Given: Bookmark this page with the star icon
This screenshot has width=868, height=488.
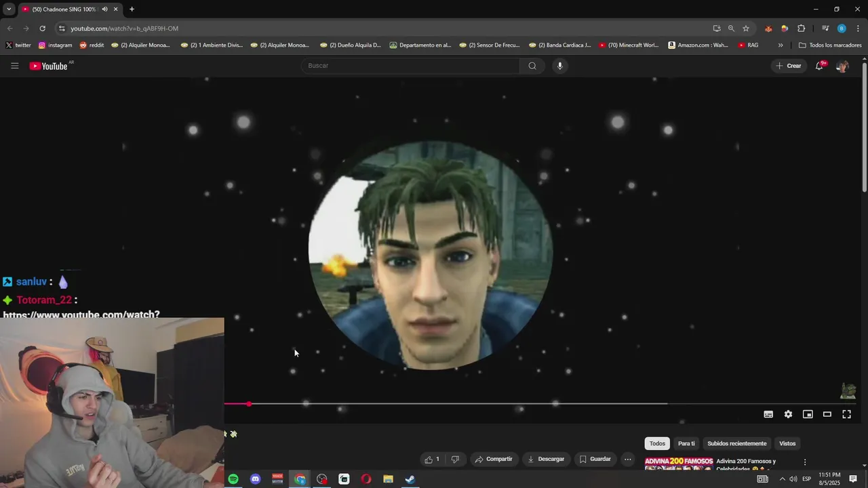Looking at the screenshot, I should 746,28.
